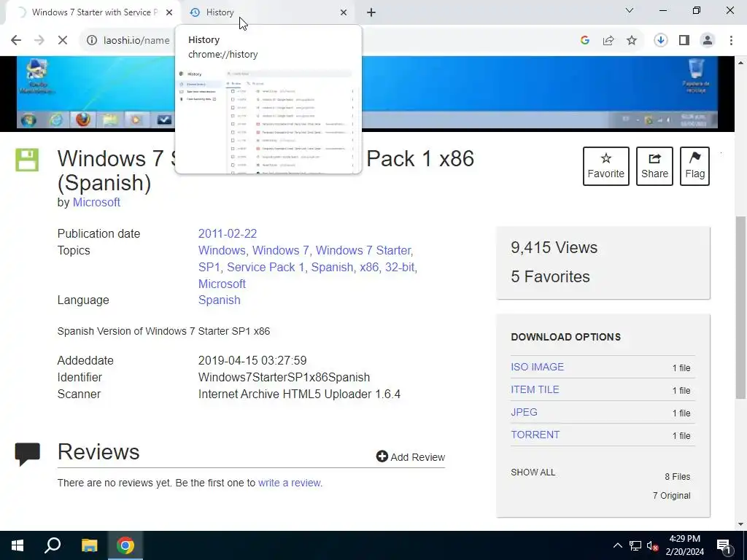Flag this item
This screenshot has width=747, height=560.
pos(694,166)
